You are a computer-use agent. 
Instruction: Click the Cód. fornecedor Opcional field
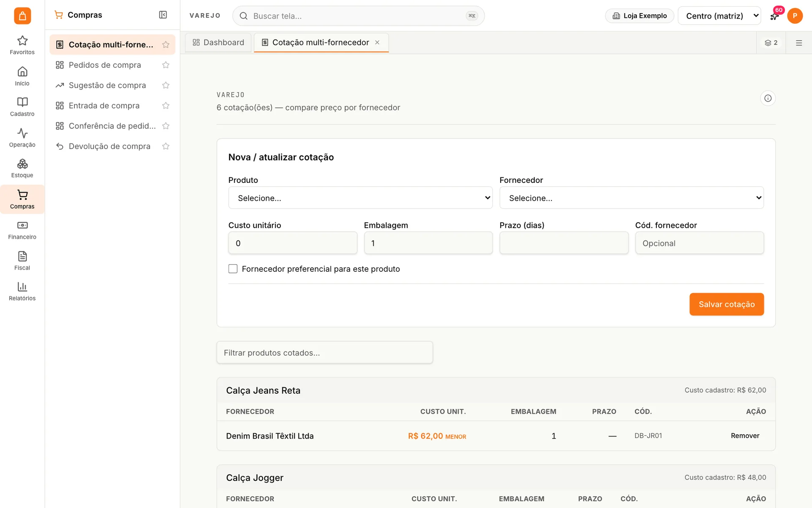coord(700,243)
